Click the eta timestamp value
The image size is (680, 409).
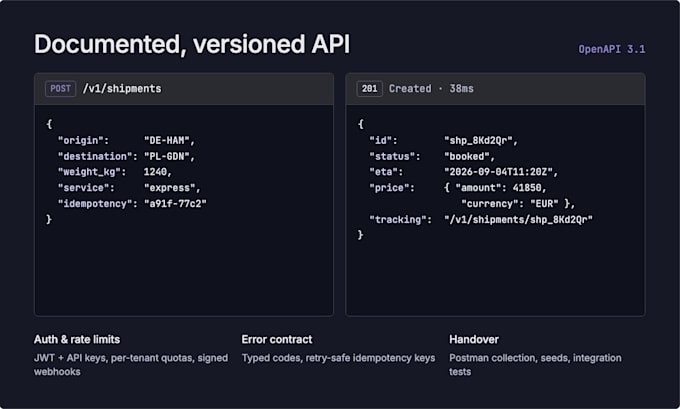point(500,172)
